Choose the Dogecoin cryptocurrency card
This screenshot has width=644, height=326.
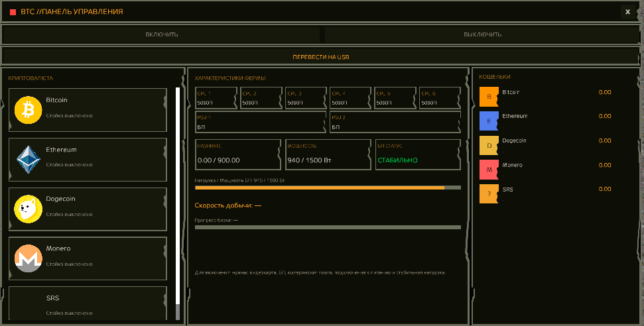88,209
